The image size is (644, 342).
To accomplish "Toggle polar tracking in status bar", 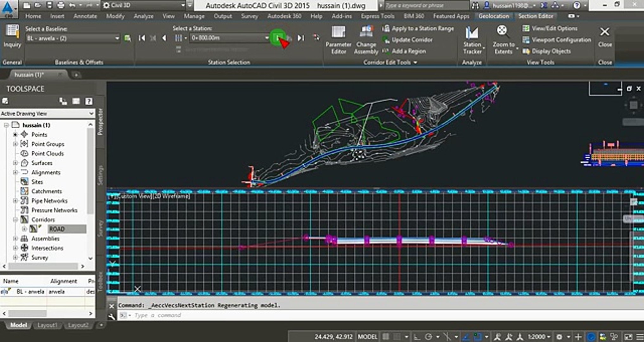I will pos(428,337).
